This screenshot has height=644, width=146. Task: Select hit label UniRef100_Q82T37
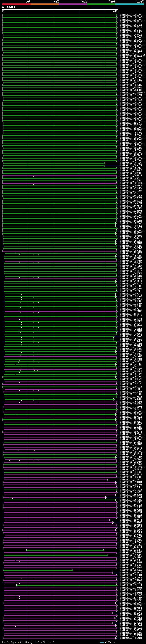point(131,469)
